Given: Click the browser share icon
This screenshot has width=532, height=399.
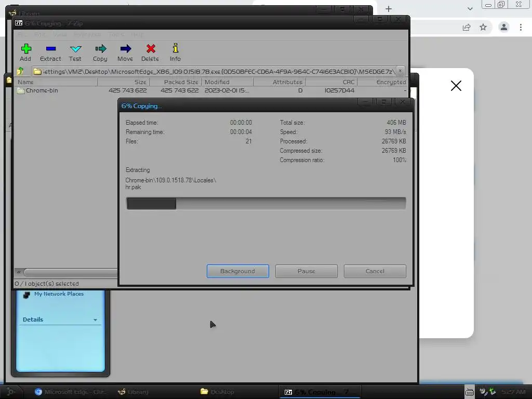Looking at the screenshot, I should tap(467, 27).
